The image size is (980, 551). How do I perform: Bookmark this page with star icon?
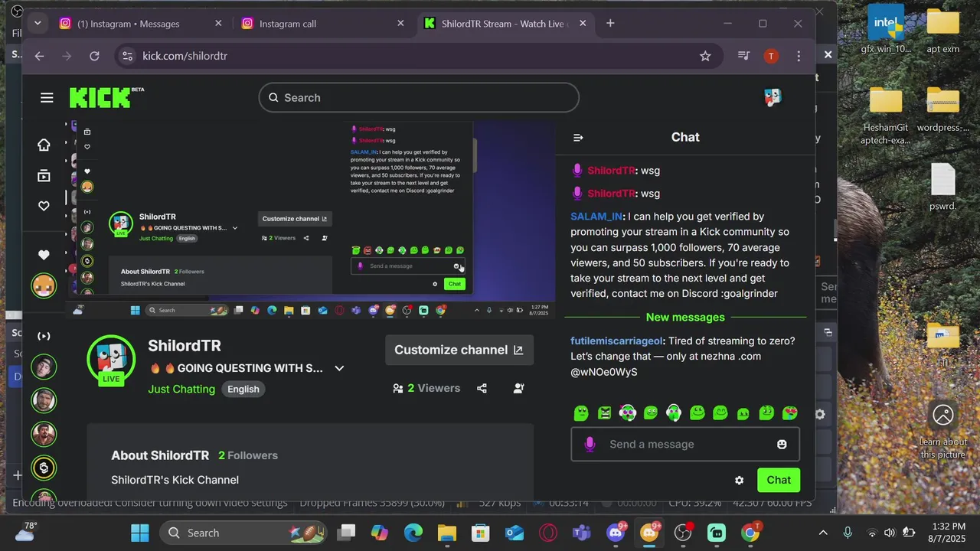pyautogui.click(x=705, y=56)
